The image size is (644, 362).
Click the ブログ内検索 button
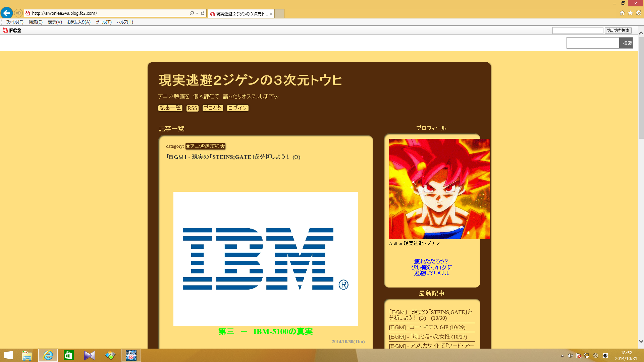point(618,31)
